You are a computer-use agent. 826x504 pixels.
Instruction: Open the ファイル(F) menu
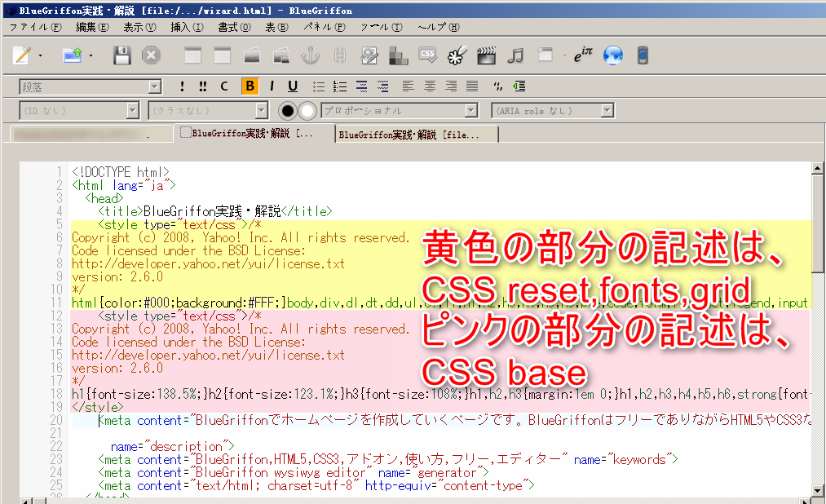pos(35,27)
